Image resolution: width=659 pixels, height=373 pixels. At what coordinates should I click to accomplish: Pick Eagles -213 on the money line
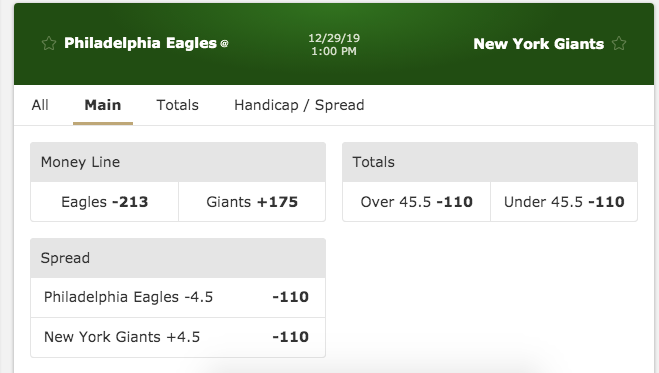click(x=105, y=202)
